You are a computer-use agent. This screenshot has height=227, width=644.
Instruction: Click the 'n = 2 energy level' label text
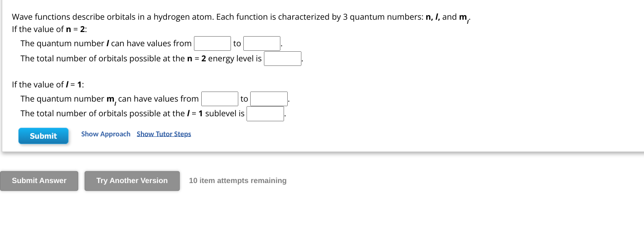[141, 59]
